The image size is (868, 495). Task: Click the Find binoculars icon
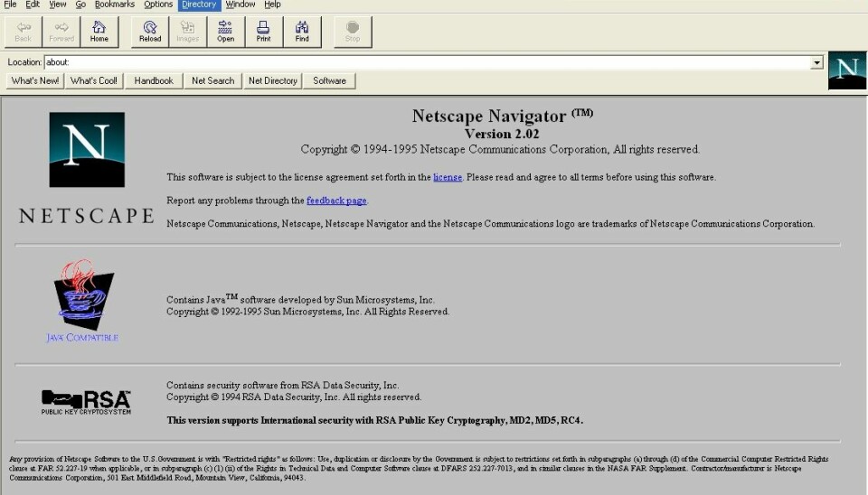coord(302,32)
